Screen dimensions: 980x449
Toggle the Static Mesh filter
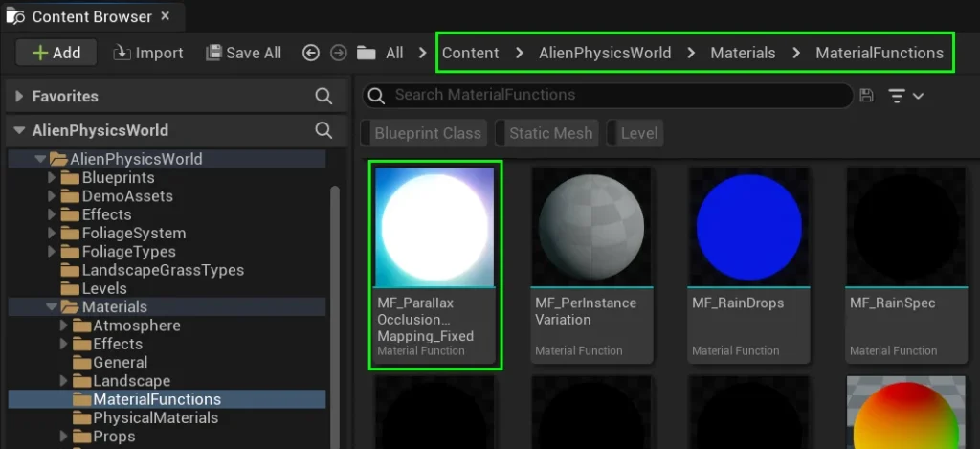click(550, 133)
